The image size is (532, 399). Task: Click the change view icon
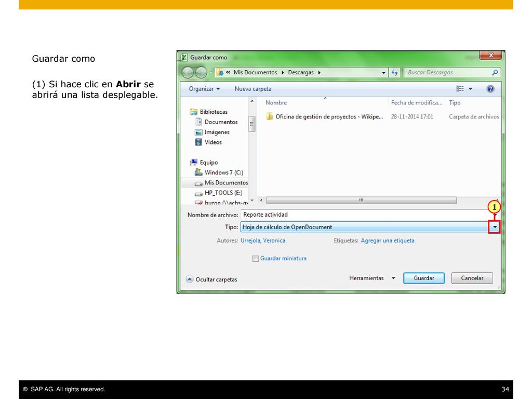460,89
